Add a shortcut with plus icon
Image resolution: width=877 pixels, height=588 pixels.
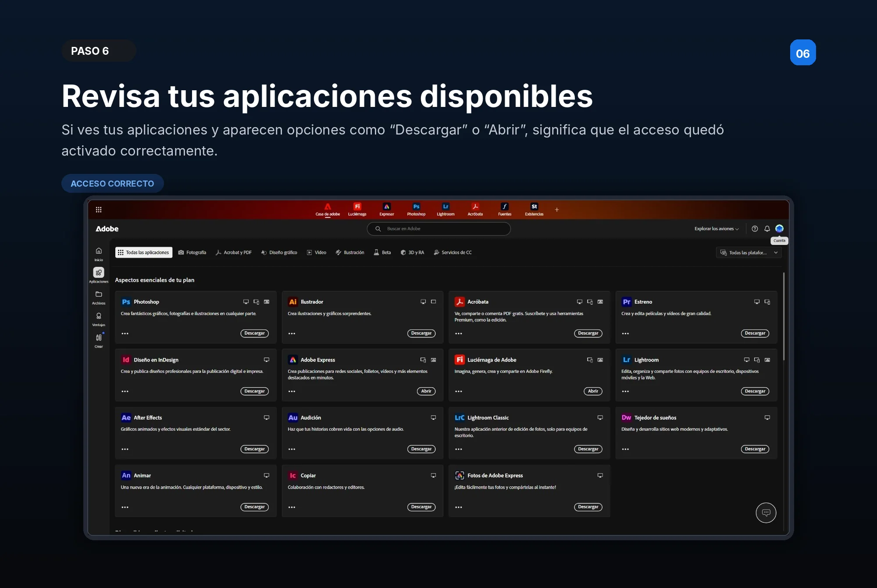[557, 210]
